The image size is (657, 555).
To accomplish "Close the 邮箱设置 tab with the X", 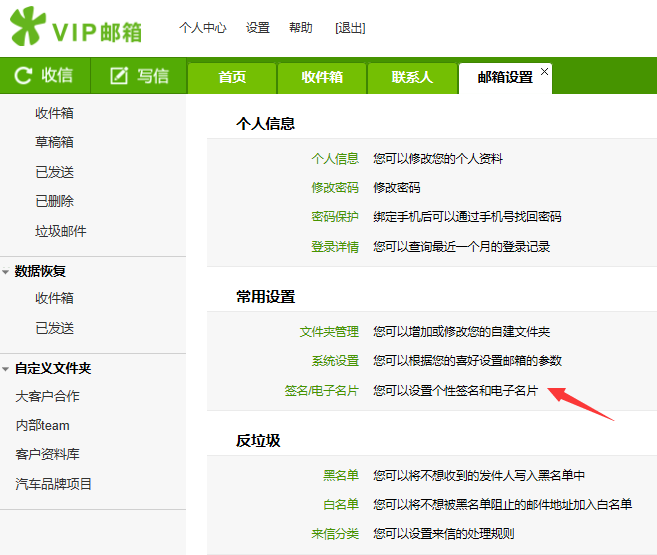I will 544,72.
